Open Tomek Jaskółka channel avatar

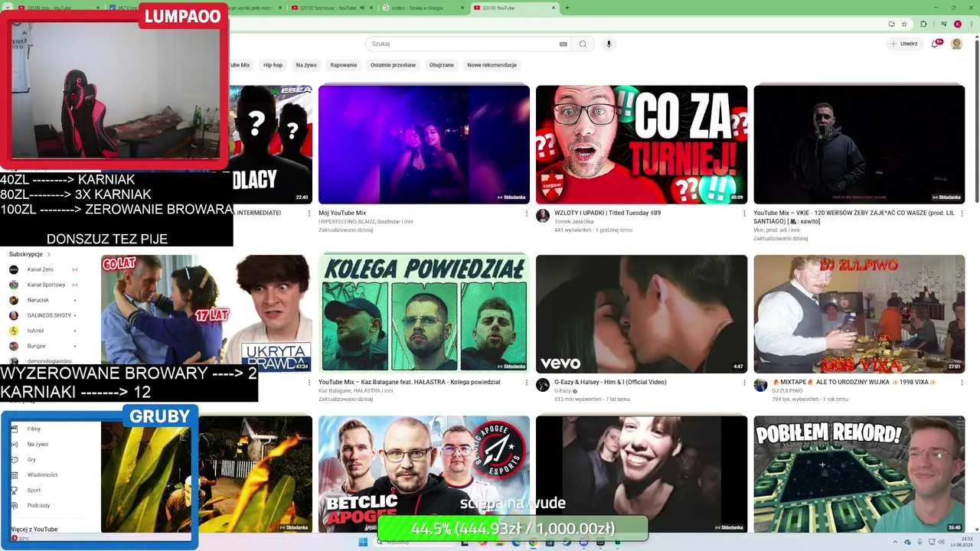(x=543, y=216)
